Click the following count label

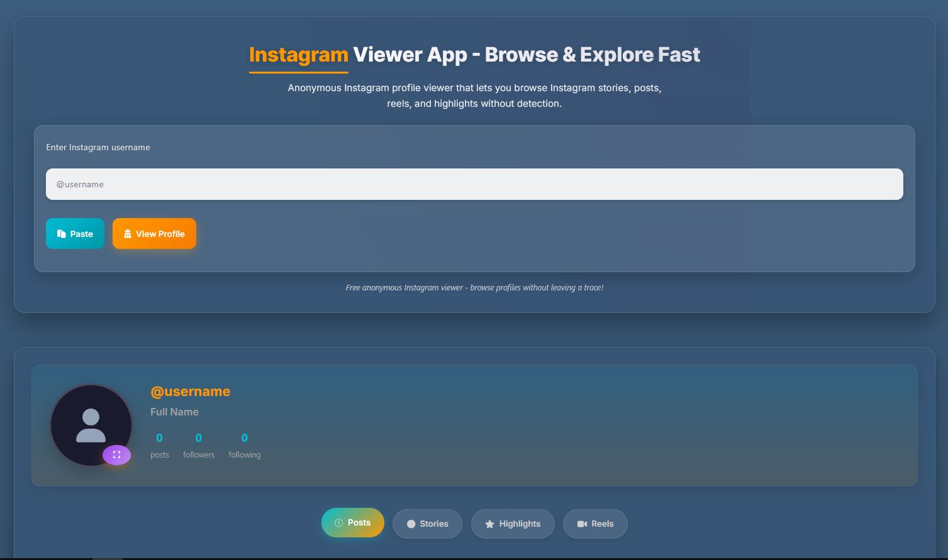(x=244, y=454)
